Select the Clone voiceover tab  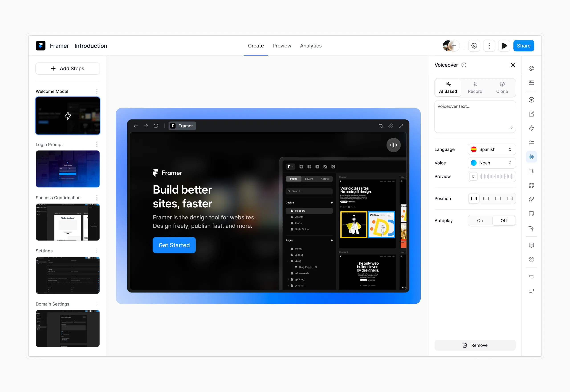coord(502,88)
